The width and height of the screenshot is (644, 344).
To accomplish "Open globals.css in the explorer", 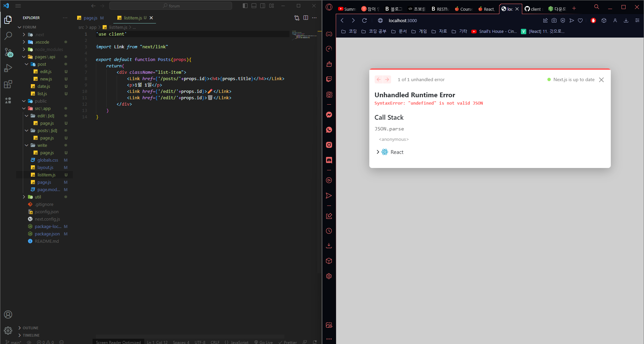I will pos(48,160).
